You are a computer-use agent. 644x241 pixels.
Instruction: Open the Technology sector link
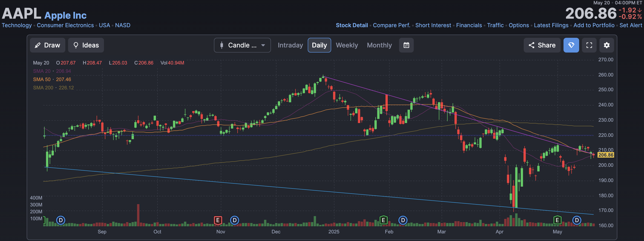[x=17, y=25]
